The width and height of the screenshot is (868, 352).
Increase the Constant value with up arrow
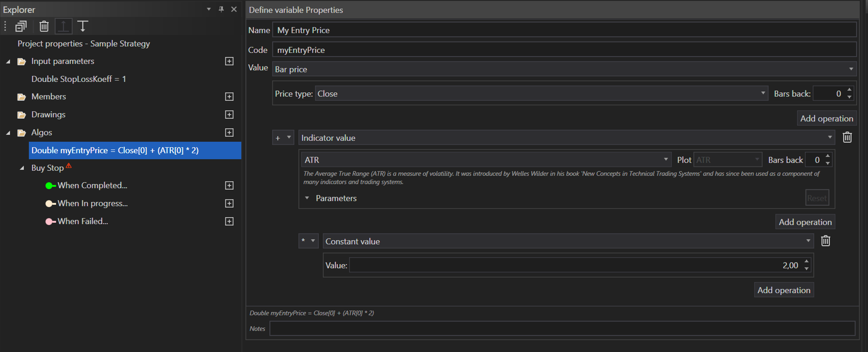[x=807, y=262]
